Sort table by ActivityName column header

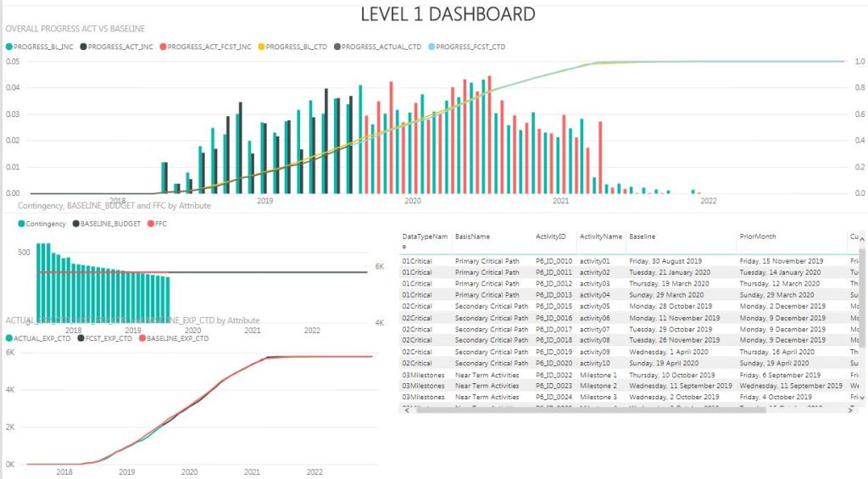pos(601,237)
